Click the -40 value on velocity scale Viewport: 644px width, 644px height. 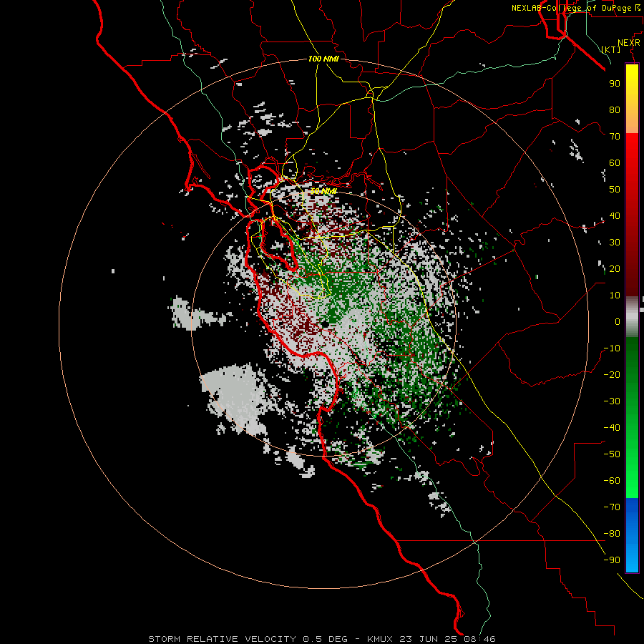coord(612,428)
